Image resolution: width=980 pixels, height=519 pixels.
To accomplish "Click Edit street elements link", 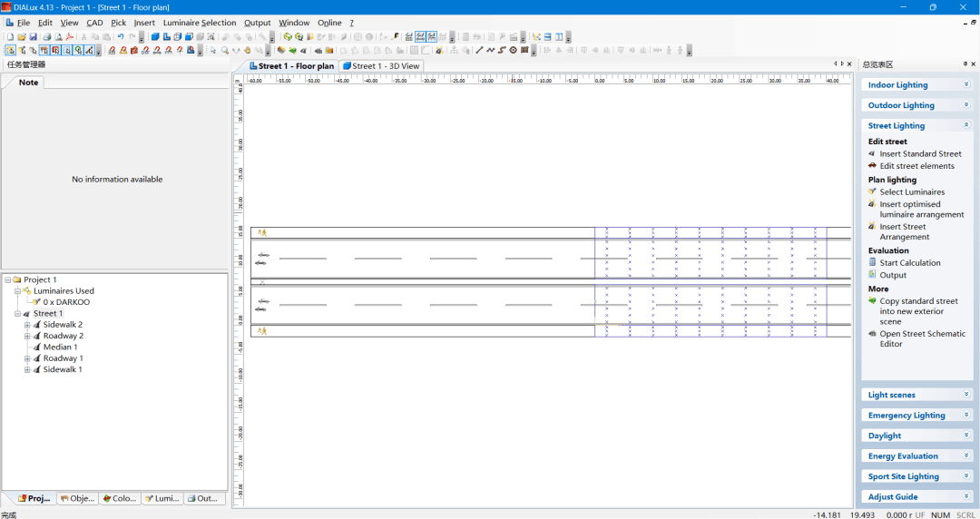I will pos(916,166).
